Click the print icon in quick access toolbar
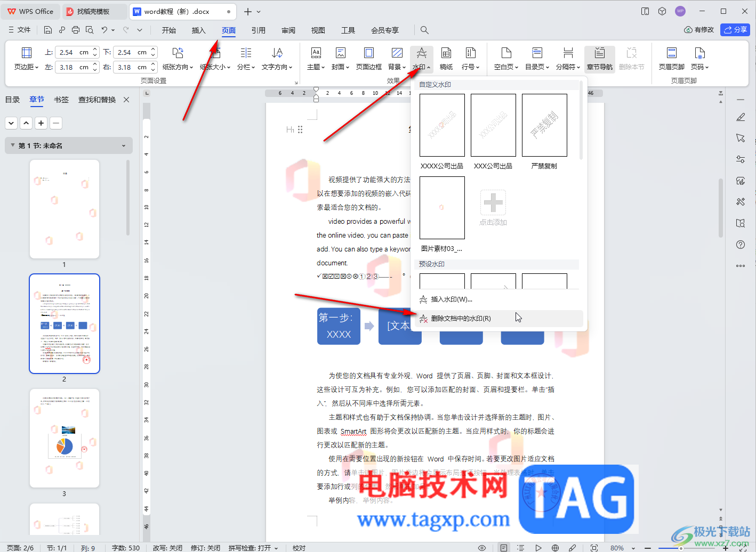The height and width of the screenshot is (552, 756). (x=76, y=30)
